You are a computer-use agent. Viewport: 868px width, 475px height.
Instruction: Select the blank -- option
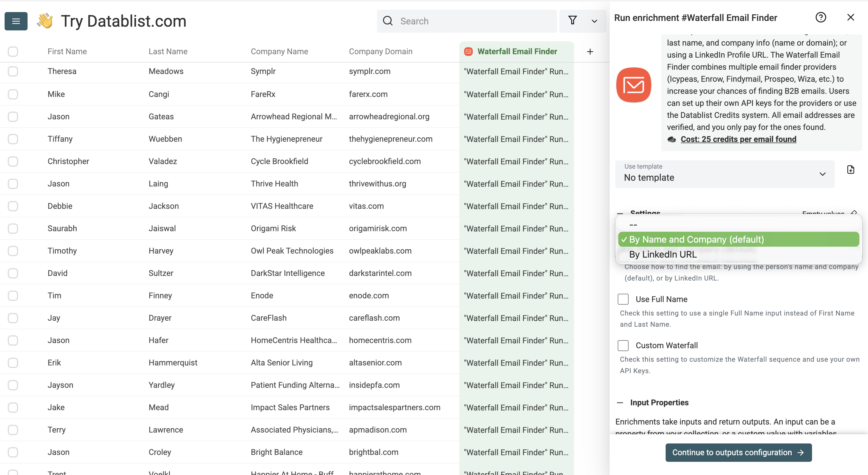739,224
